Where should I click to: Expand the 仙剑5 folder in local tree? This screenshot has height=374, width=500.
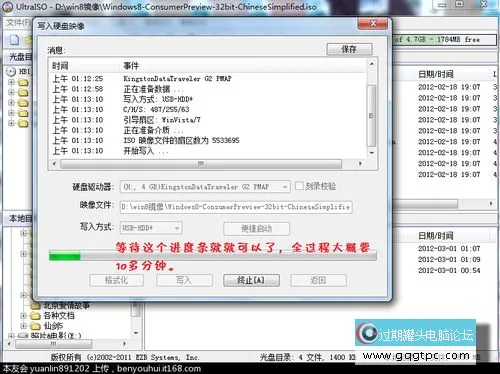click(23, 326)
